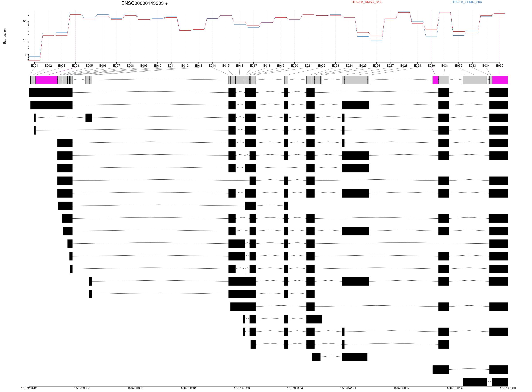The height and width of the screenshot is (392, 532).
Task: Click exon label E018
Action: click(267, 66)
